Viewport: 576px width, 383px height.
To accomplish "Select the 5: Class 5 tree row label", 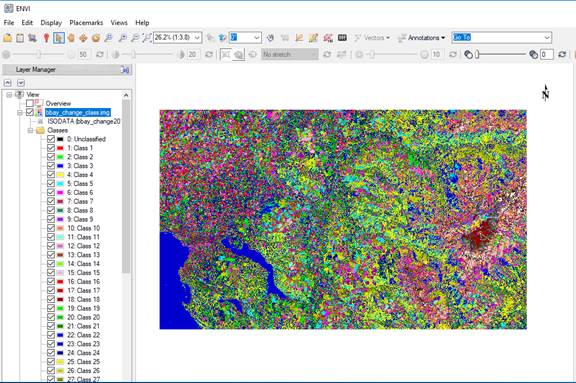I will (80, 184).
